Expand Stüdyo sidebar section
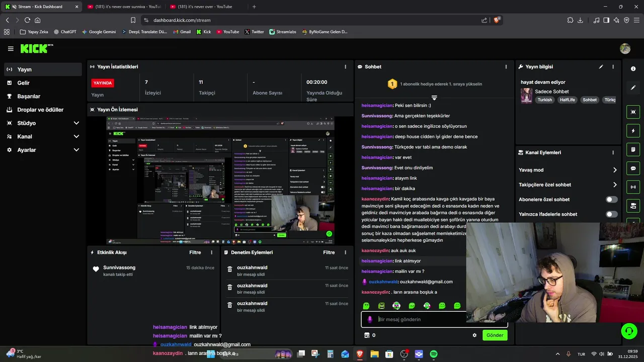Viewport: 644px width, 362px height. click(x=43, y=123)
